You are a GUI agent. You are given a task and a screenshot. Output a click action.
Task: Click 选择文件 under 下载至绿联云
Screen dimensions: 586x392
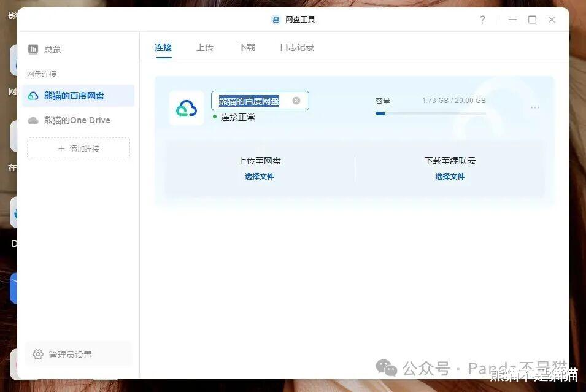[x=450, y=177]
